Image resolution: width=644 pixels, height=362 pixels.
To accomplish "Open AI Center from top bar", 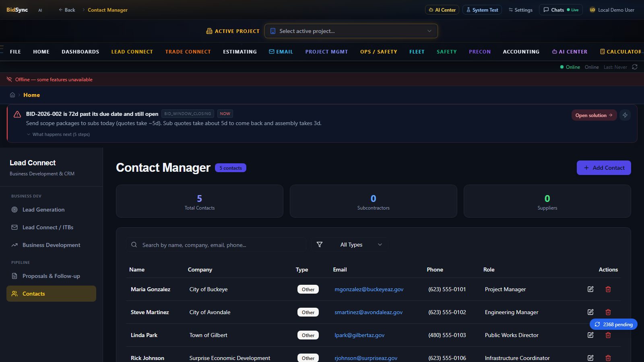I will [x=442, y=10].
